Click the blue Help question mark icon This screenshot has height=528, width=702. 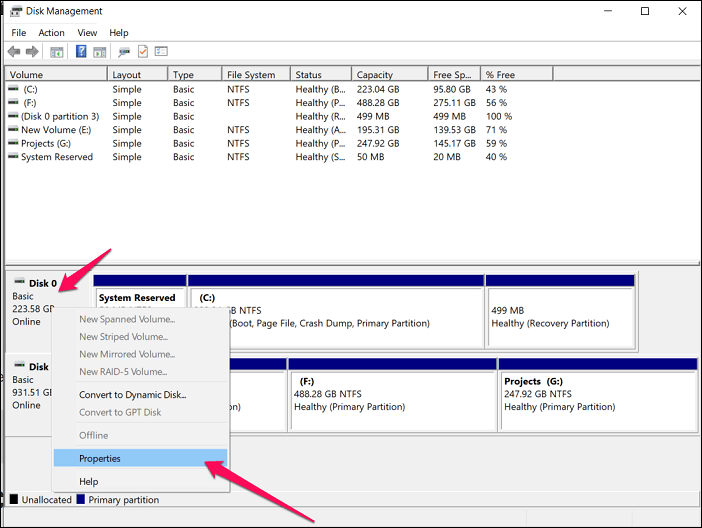[81, 52]
